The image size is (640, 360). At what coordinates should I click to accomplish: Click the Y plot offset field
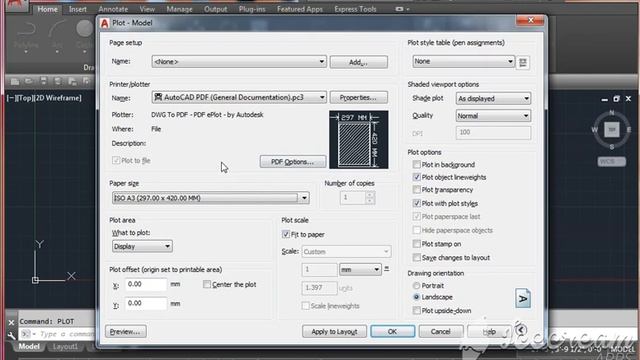click(x=146, y=303)
